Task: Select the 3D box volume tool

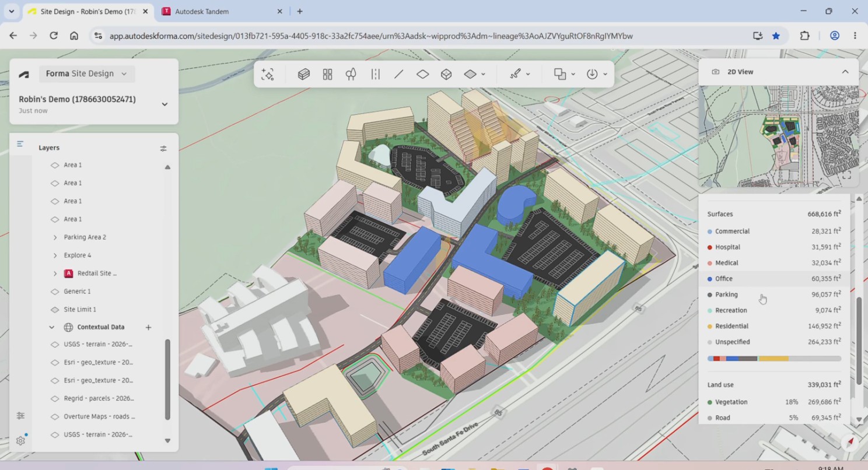Action: click(446, 74)
